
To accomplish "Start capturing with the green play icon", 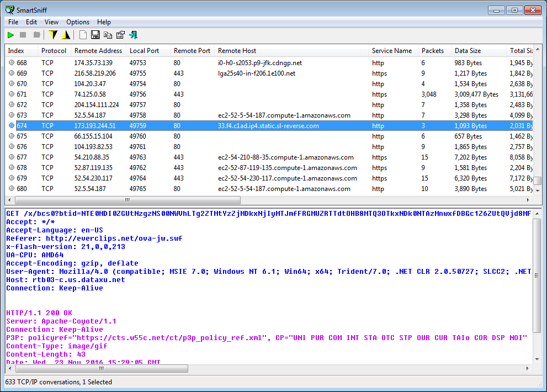I will click(10, 35).
